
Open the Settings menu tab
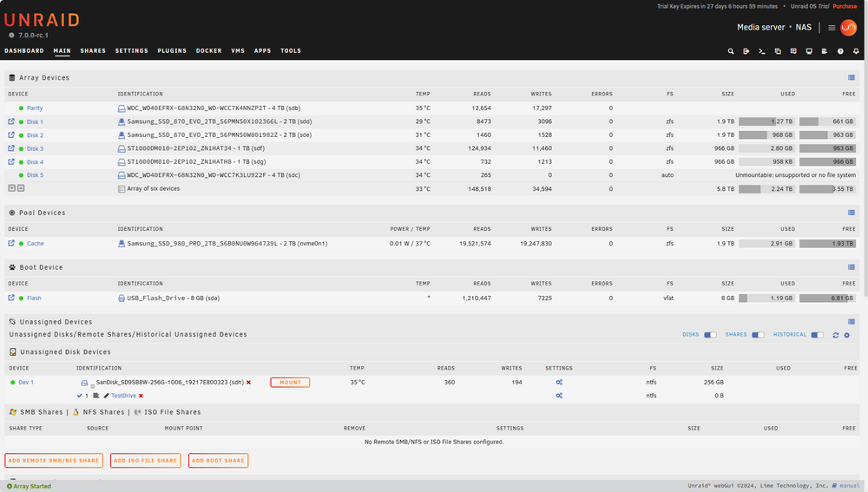pyautogui.click(x=132, y=51)
